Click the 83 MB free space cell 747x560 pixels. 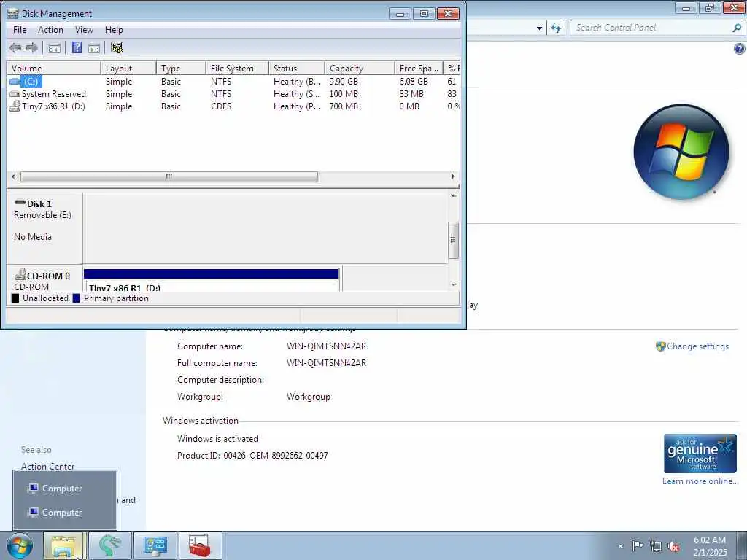411,94
